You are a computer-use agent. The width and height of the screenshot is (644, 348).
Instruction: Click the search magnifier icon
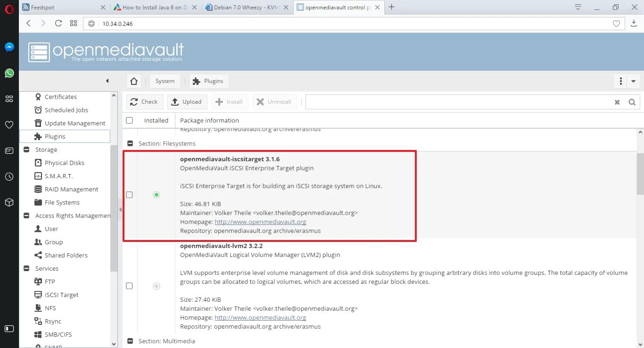pos(632,102)
